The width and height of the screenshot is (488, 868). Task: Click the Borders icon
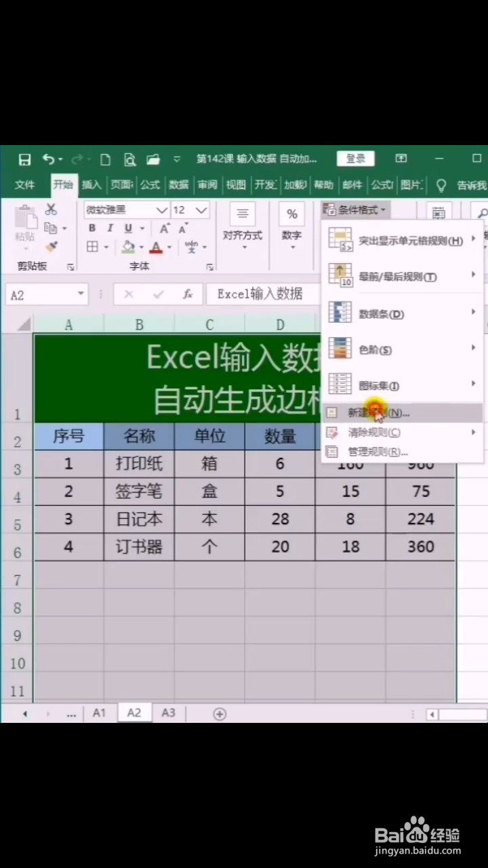[92, 247]
